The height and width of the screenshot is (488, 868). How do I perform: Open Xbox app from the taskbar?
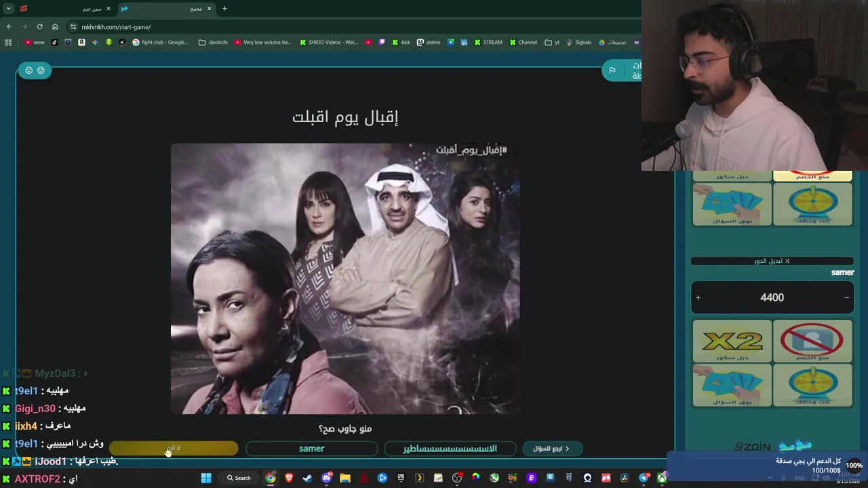662,478
